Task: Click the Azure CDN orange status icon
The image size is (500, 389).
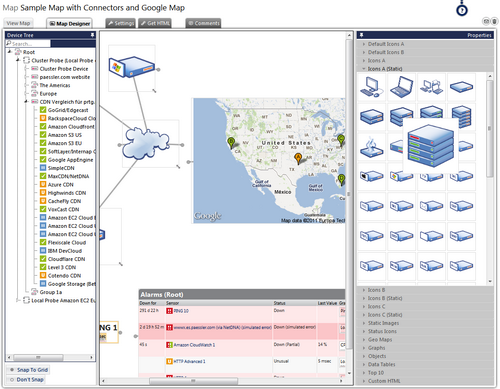Action: pyautogui.click(x=43, y=184)
